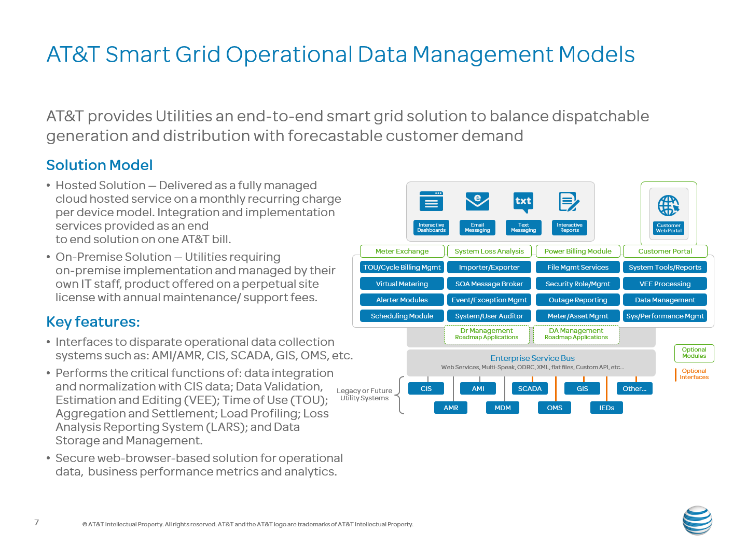
Task: Click the MDM system box
Action: tap(503, 408)
